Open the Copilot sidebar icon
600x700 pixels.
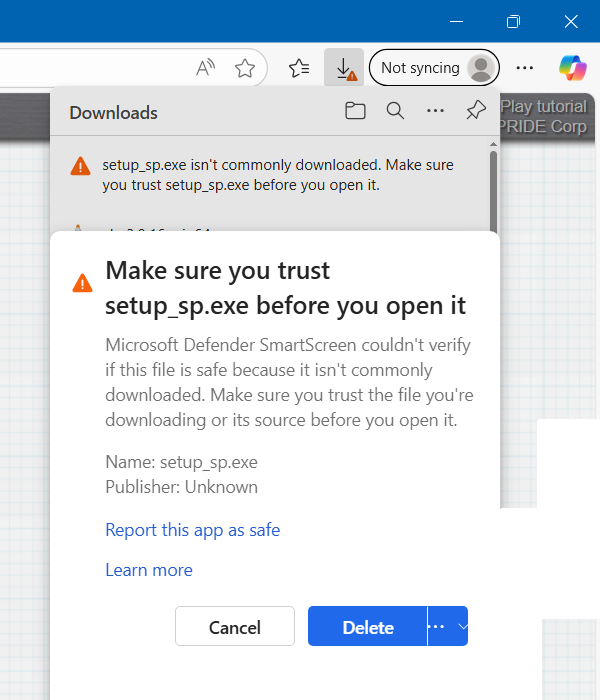pos(573,68)
